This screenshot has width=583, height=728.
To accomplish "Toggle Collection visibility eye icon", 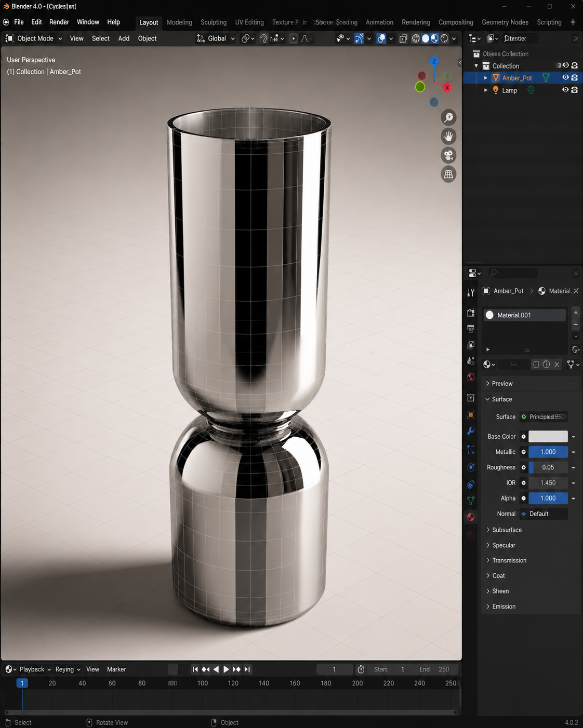I will point(565,65).
